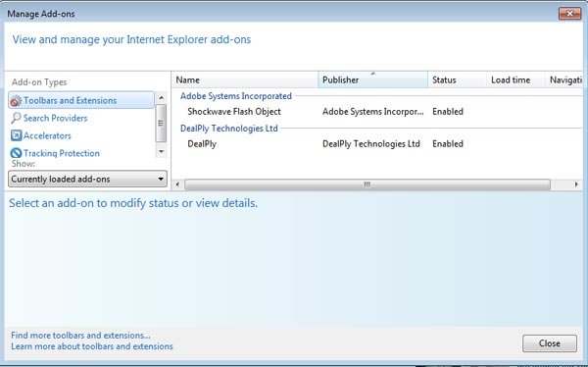This screenshot has width=588, height=367.
Task: Click the horizontal scrollbar right arrow
Action: click(x=576, y=184)
